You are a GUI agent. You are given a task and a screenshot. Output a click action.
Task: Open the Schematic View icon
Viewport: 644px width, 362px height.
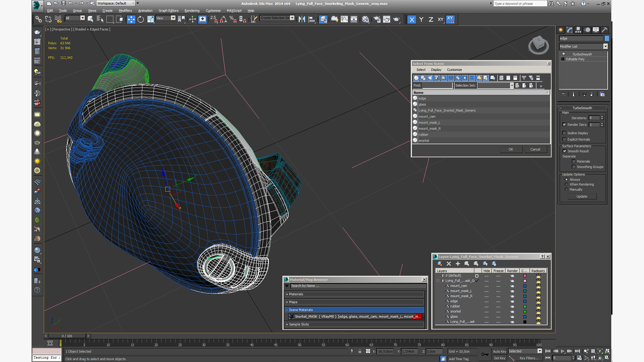[354, 19]
